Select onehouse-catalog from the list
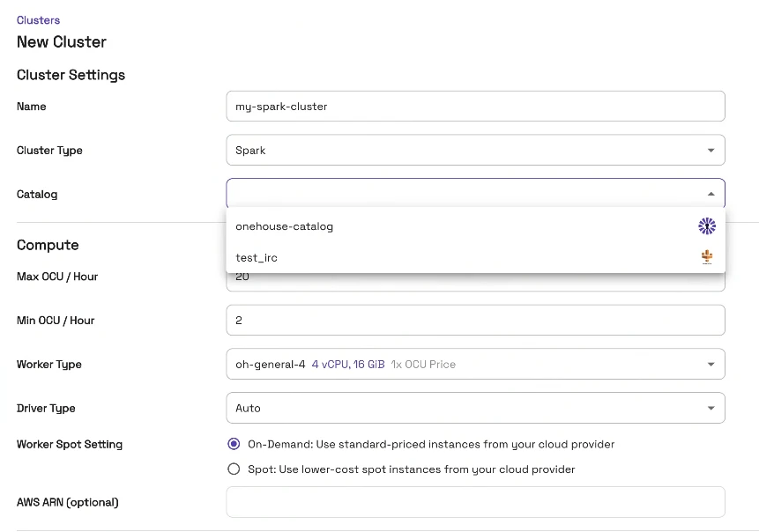Viewport: 759px width, 532px height. point(475,225)
